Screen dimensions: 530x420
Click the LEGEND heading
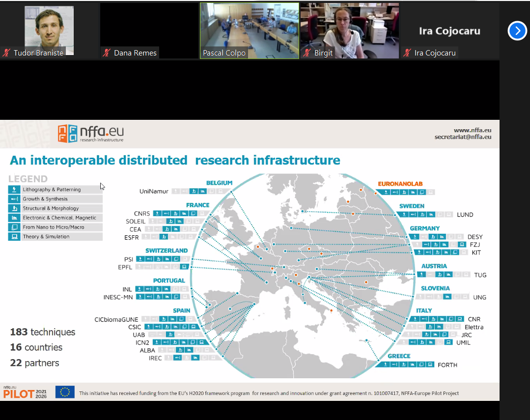28,179
